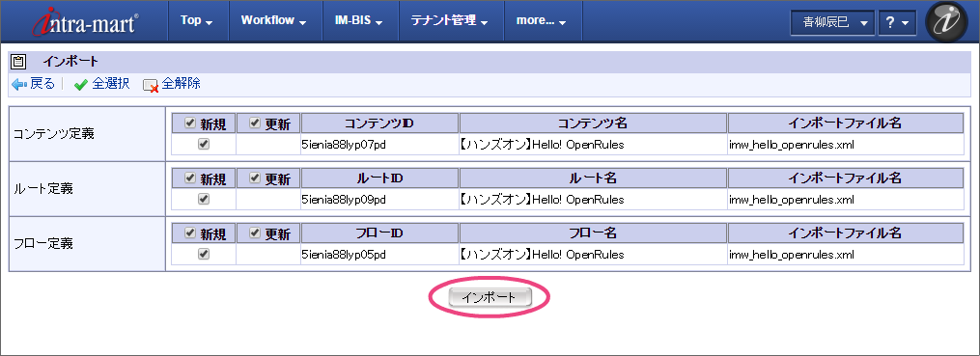980x356 pixels.
Task: Open the Workflow menu
Action: click(274, 20)
